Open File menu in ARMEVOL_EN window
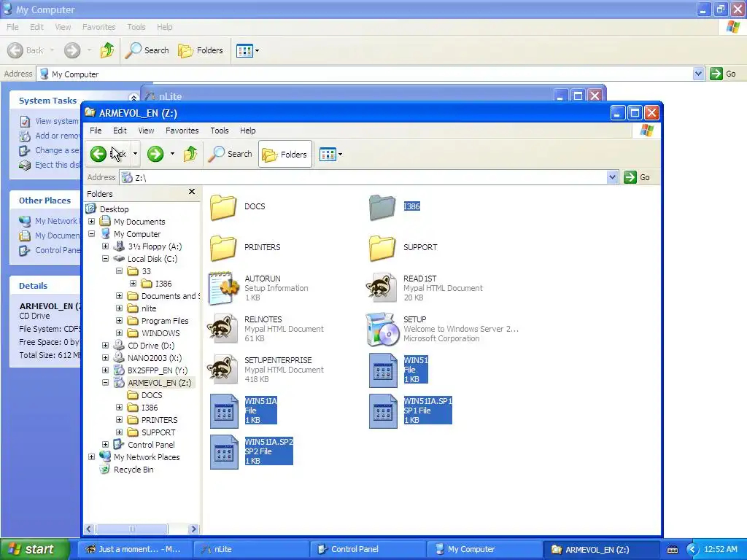The image size is (747, 560). point(96,131)
